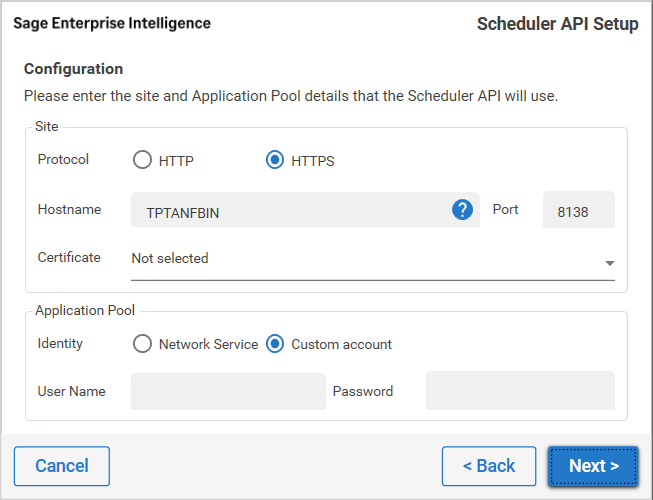This screenshot has width=653, height=500.
Task: Click the Certificate field label
Action: (x=69, y=257)
